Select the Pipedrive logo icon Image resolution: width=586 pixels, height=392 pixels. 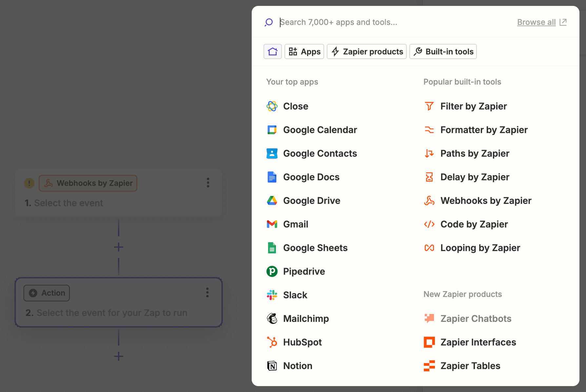click(272, 271)
